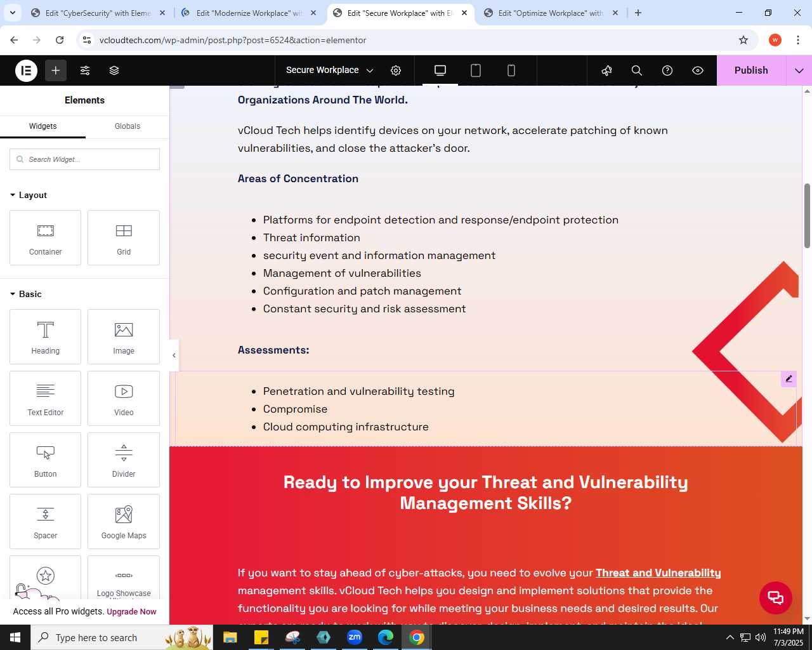Switch to Modernize Workplace browser tab
Viewport: 812px width, 650px height.
point(249,13)
